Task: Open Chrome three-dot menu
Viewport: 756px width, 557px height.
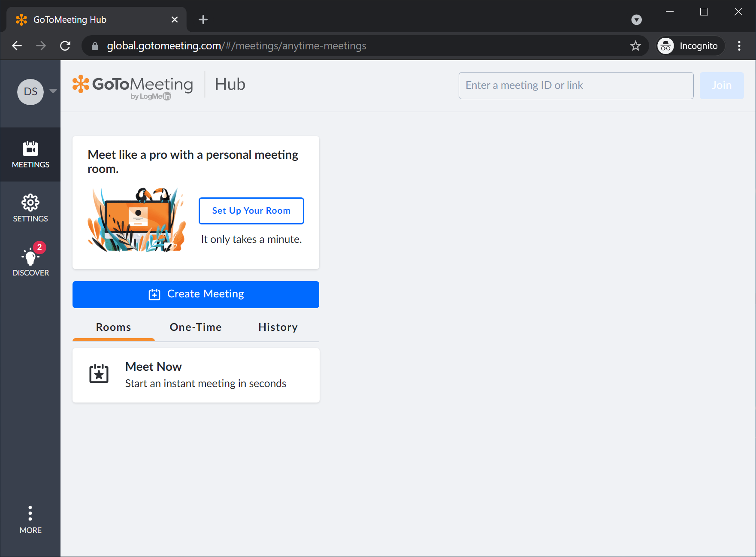Action: pyautogui.click(x=739, y=46)
